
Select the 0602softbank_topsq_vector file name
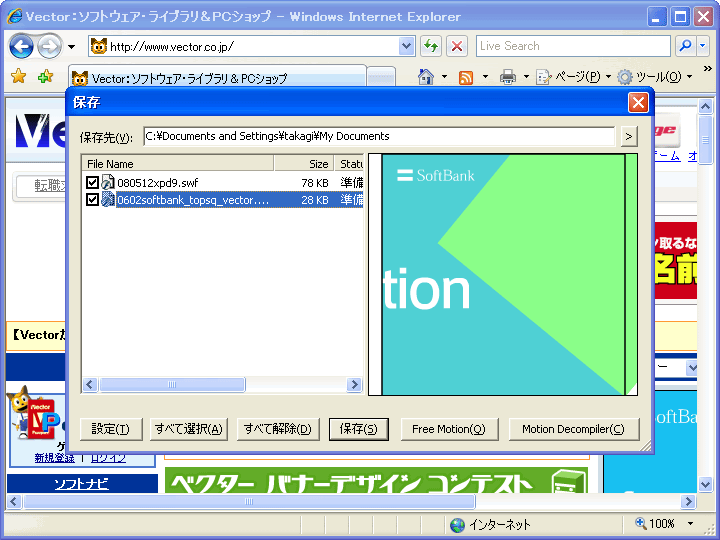tap(193, 200)
